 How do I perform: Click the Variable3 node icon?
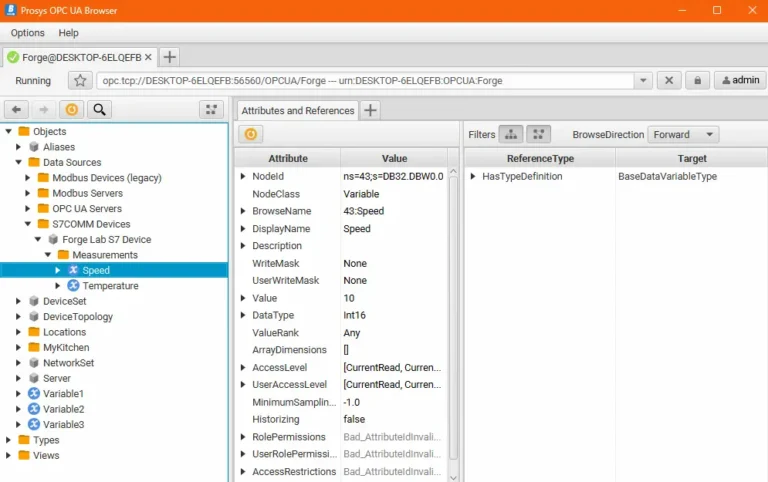tap(34, 424)
